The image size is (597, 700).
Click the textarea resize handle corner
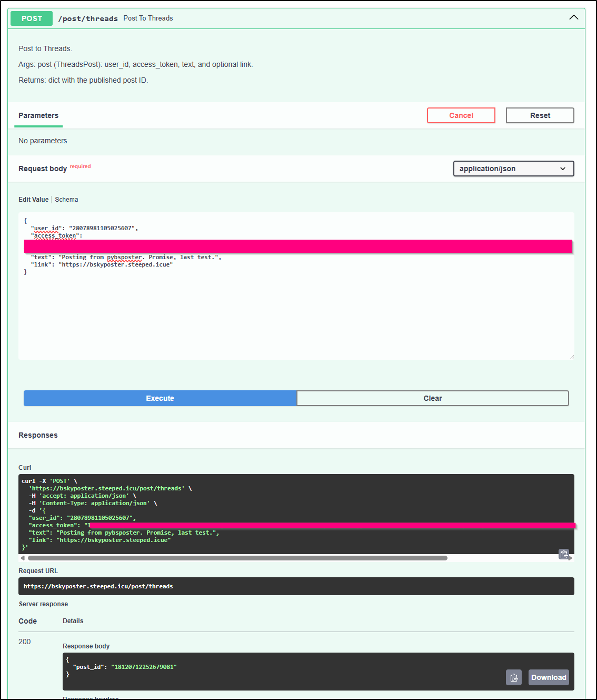572,357
